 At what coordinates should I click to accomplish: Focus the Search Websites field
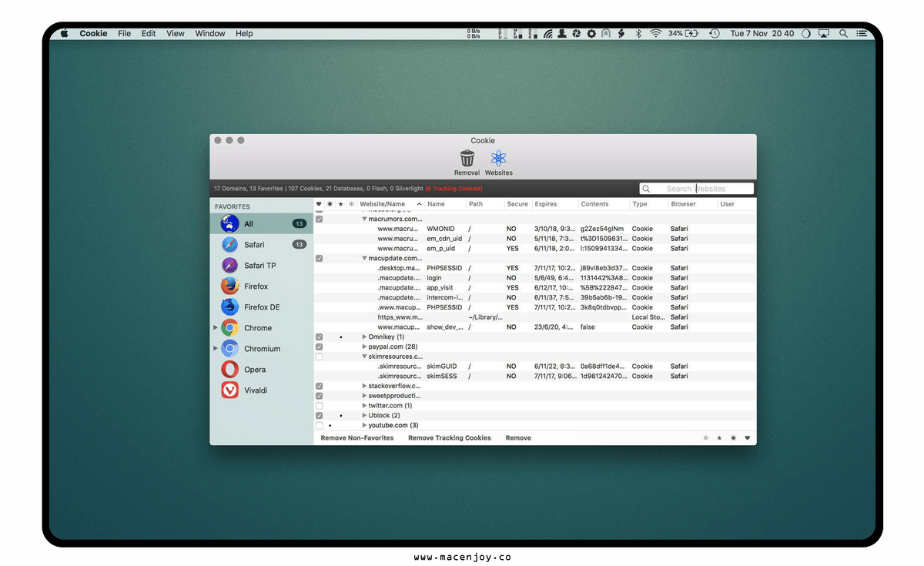(696, 189)
